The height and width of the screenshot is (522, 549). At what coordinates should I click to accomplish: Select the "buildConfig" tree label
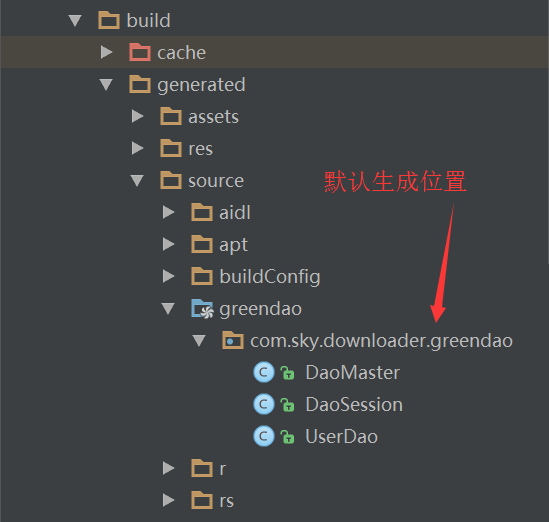click(x=270, y=277)
